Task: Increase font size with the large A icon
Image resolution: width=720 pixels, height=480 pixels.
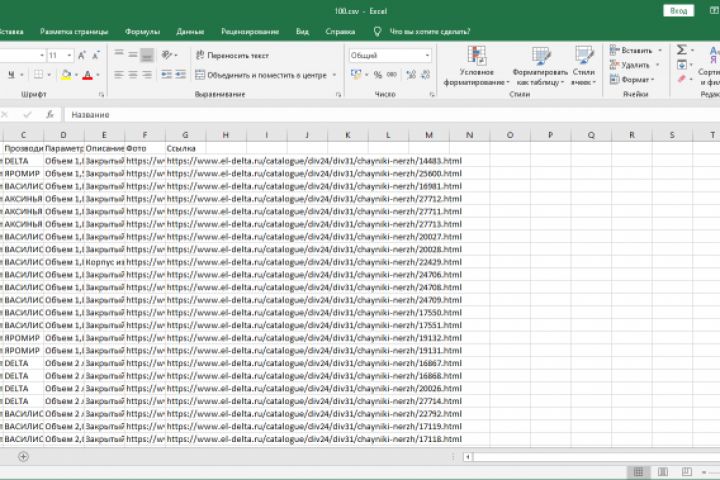Action: [x=81, y=55]
